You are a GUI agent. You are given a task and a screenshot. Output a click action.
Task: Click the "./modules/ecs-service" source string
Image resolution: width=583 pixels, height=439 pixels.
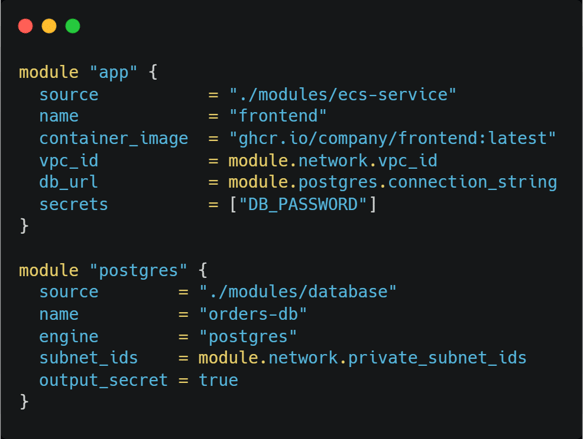[x=342, y=95]
